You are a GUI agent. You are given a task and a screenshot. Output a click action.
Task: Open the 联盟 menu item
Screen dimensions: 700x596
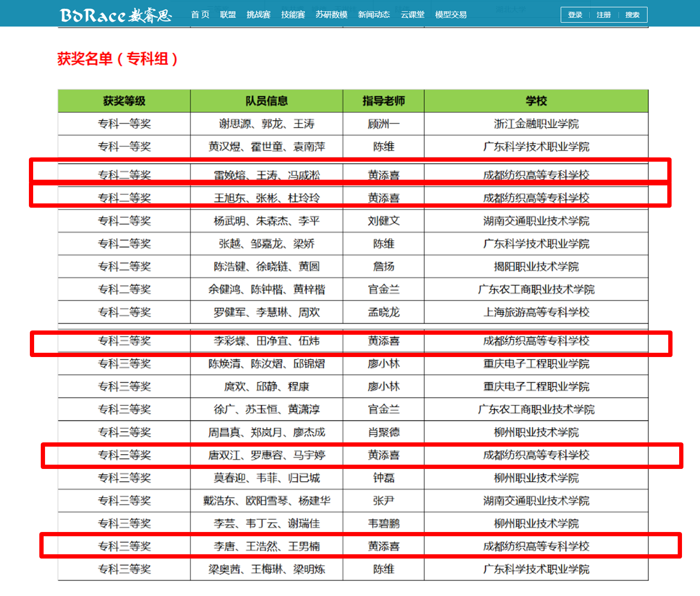coord(228,15)
